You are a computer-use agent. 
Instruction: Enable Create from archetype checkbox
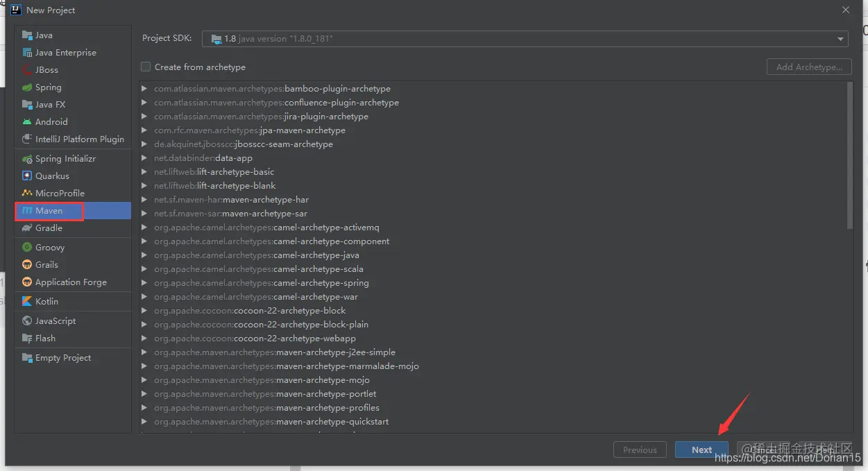146,67
